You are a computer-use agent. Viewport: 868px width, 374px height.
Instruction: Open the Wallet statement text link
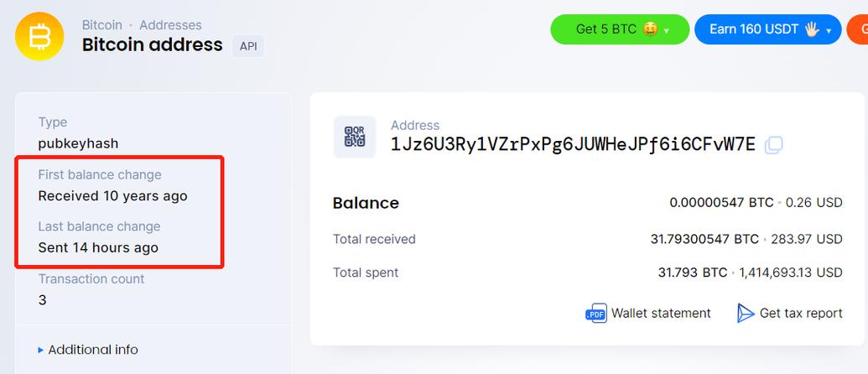661,314
